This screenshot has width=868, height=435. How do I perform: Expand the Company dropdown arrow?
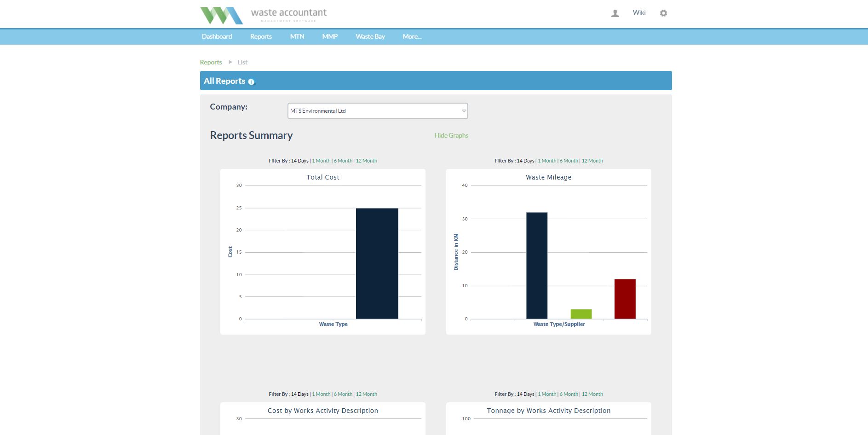(464, 111)
